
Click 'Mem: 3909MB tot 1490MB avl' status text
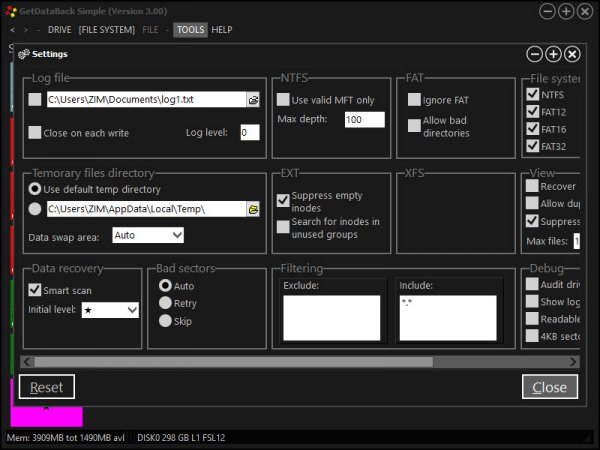coord(65,438)
